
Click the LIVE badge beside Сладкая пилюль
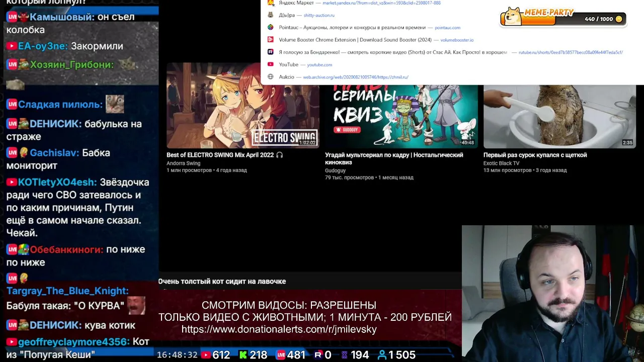[x=12, y=105]
